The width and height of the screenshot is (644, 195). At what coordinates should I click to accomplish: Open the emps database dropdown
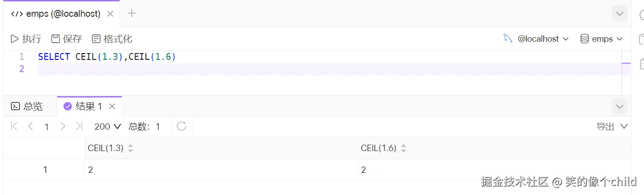pyautogui.click(x=602, y=39)
